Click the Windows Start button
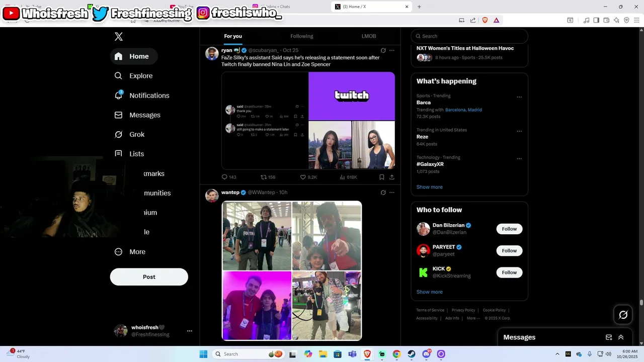 pos(203,354)
